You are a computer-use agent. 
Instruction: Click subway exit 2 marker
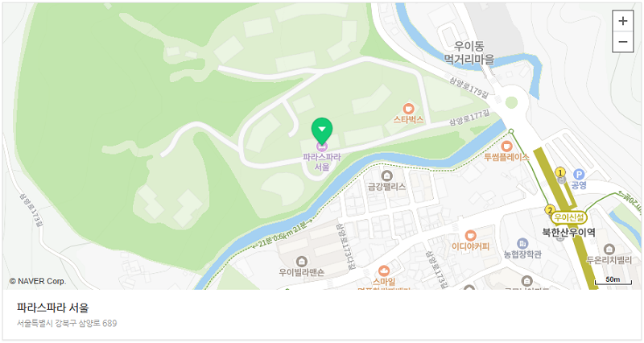(x=550, y=210)
